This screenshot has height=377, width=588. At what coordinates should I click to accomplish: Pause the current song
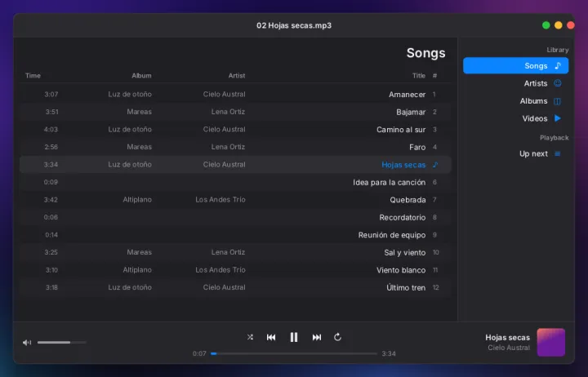pyautogui.click(x=294, y=337)
